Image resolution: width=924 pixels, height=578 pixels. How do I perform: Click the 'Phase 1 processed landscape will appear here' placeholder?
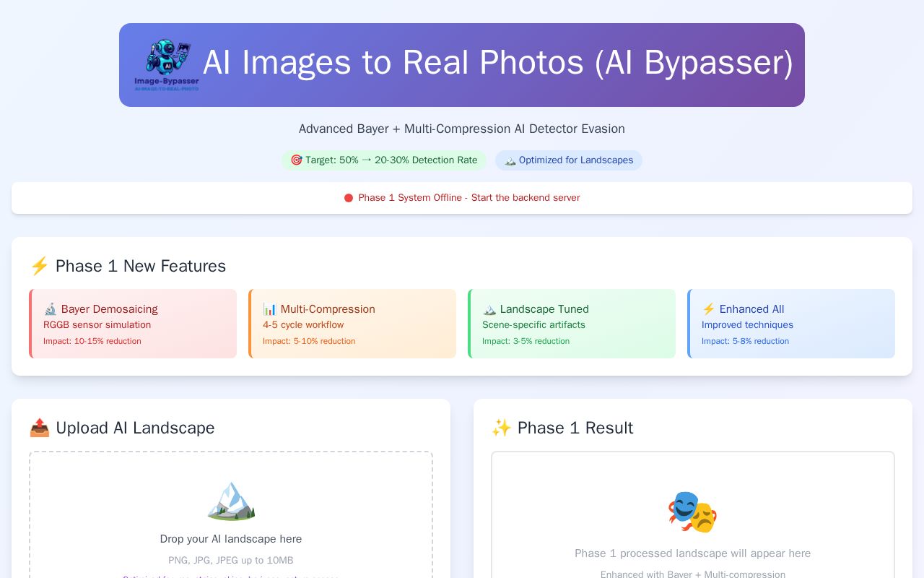point(693,553)
